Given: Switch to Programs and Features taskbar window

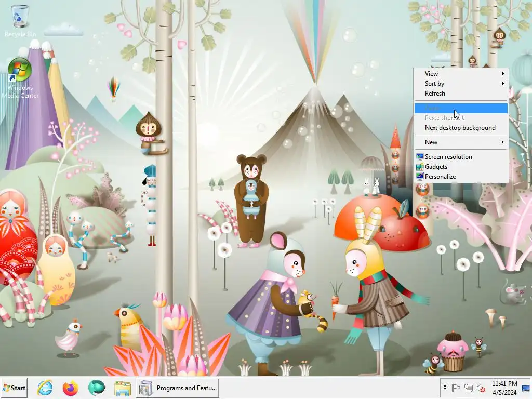Looking at the screenshot, I should tap(178, 388).
